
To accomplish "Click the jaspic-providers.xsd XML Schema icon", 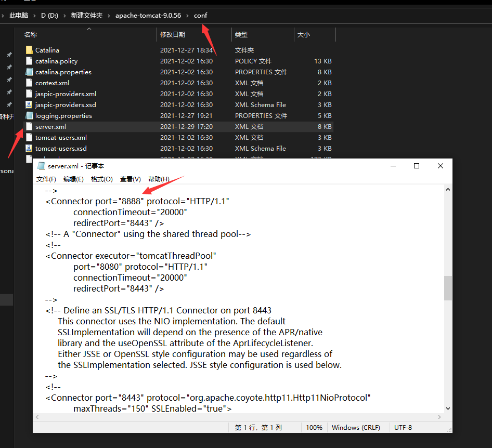I will pos(29,104).
